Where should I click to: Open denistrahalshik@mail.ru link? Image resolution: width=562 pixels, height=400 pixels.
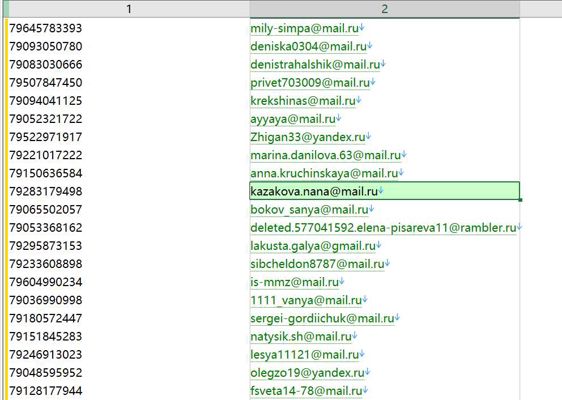[x=315, y=65]
